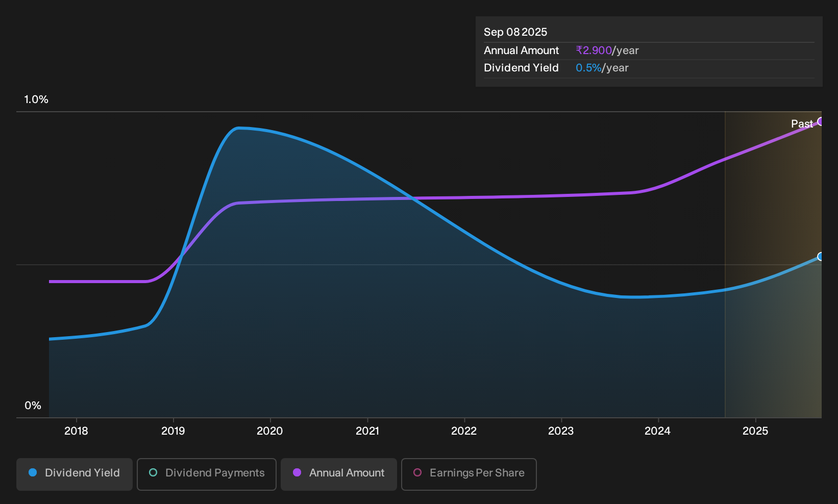Screen dimensions: 838x504
Task: Click the Sep 08 2025 tooltip date
Action: (515, 32)
